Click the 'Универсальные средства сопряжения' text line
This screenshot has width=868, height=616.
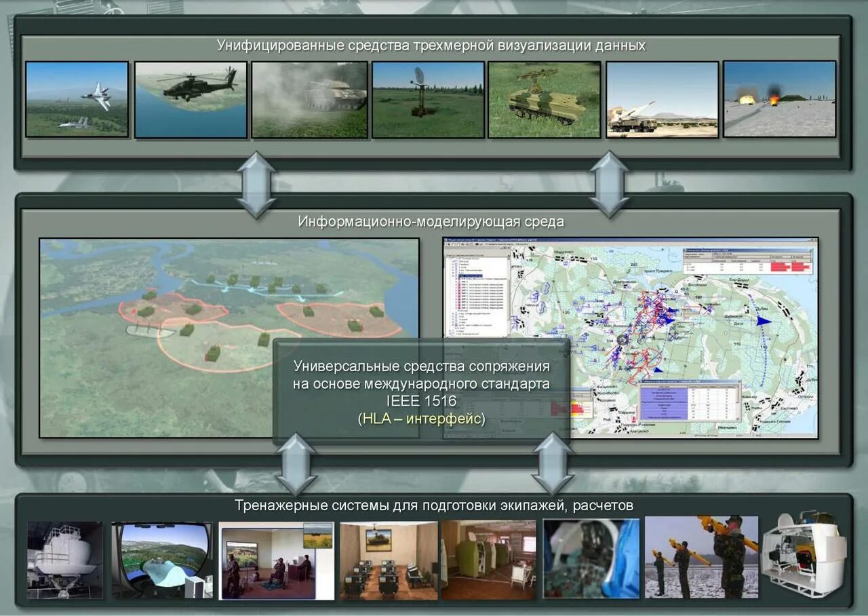tap(422, 366)
